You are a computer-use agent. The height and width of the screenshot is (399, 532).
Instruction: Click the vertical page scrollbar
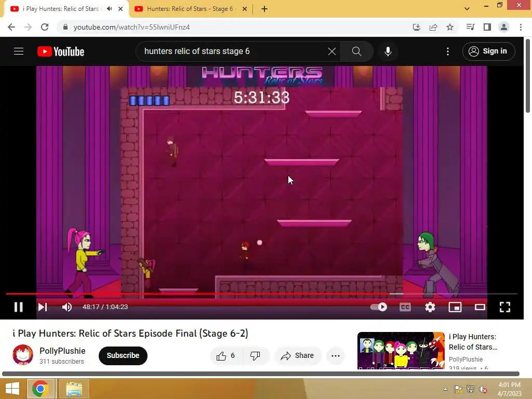point(528,76)
